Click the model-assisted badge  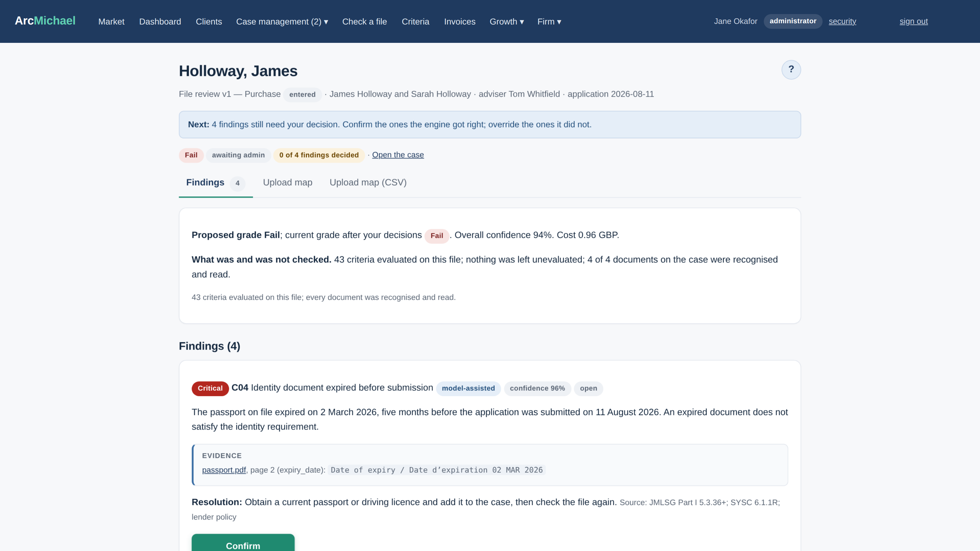click(468, 388)
